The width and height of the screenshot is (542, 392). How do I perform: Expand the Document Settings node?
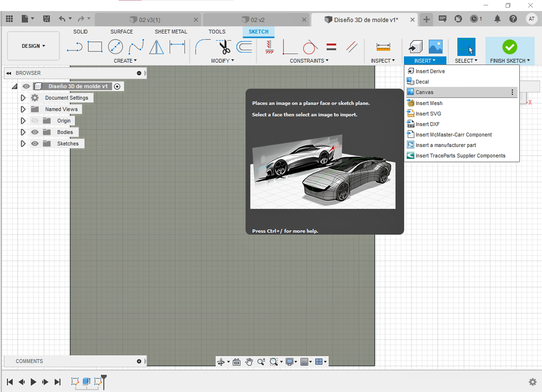coord(23,98)
